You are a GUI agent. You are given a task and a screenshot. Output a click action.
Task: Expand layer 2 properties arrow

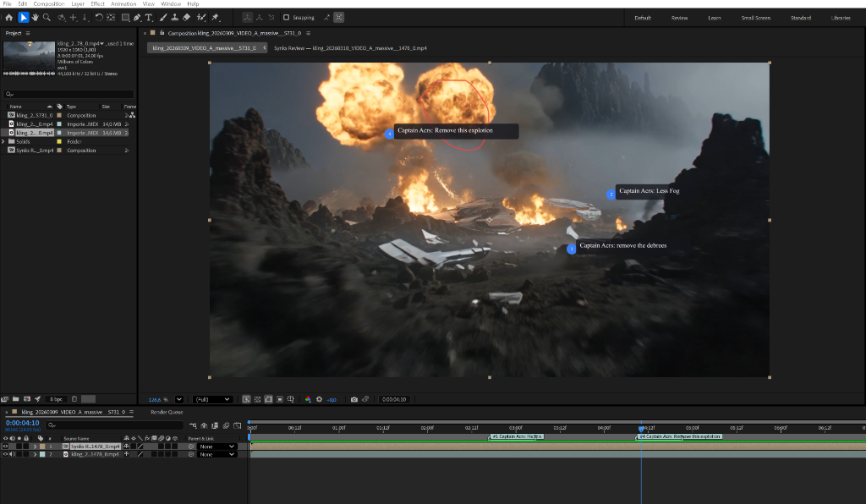[x=35, y=454]
